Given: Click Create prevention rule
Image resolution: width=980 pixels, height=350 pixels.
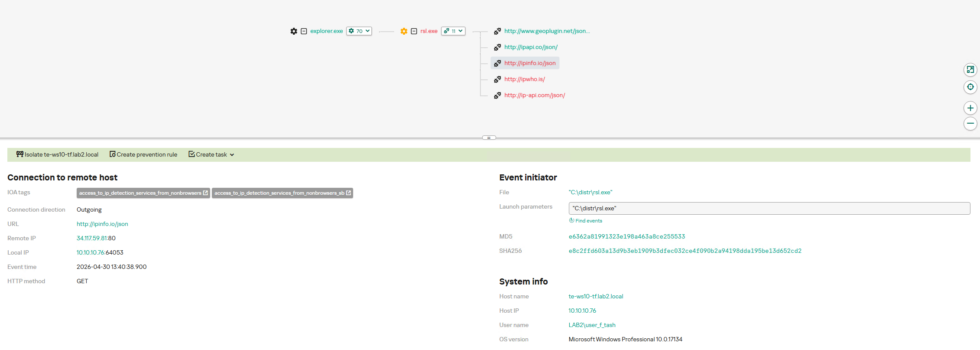Looking at the screenshot, I should point(143,154).
